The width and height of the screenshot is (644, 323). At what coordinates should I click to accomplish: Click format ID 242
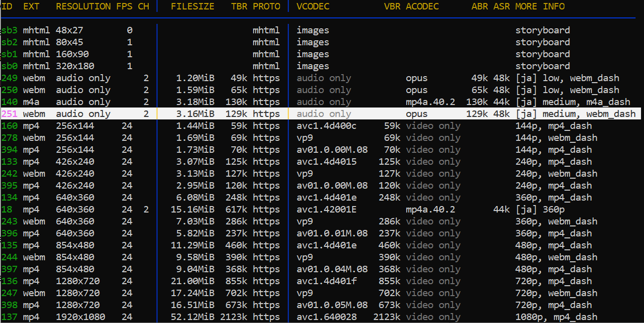point(9,174)
